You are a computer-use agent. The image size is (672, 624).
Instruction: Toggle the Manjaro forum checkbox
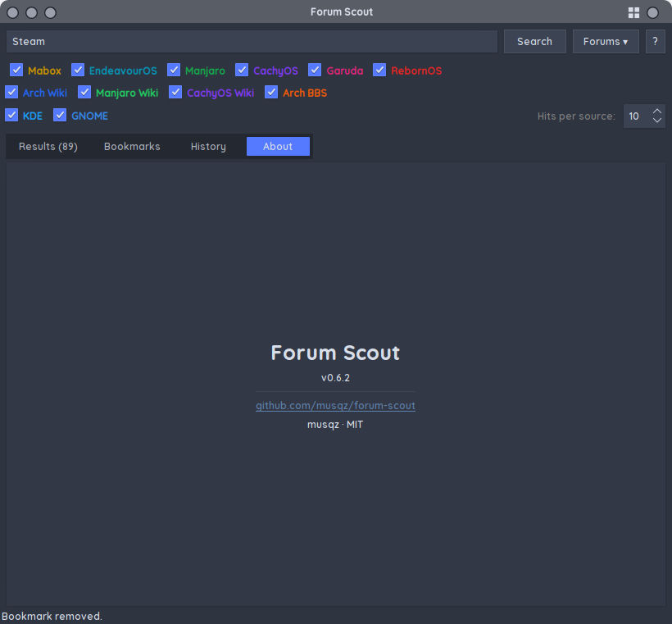tap(174, 70)
